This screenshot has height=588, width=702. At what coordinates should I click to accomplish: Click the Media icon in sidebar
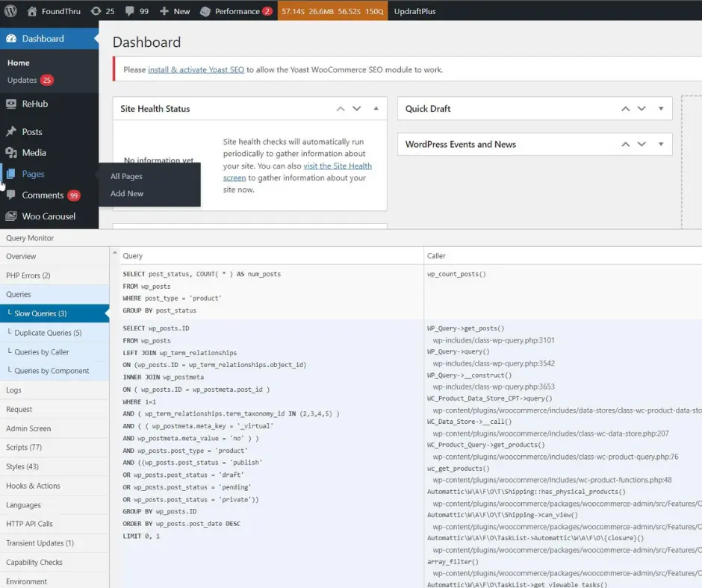[11, 152]
